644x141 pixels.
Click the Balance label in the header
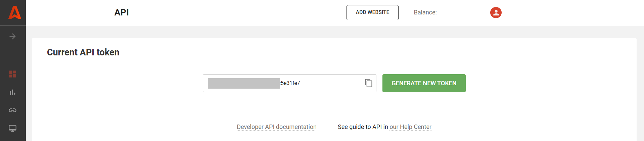[425, 12]
